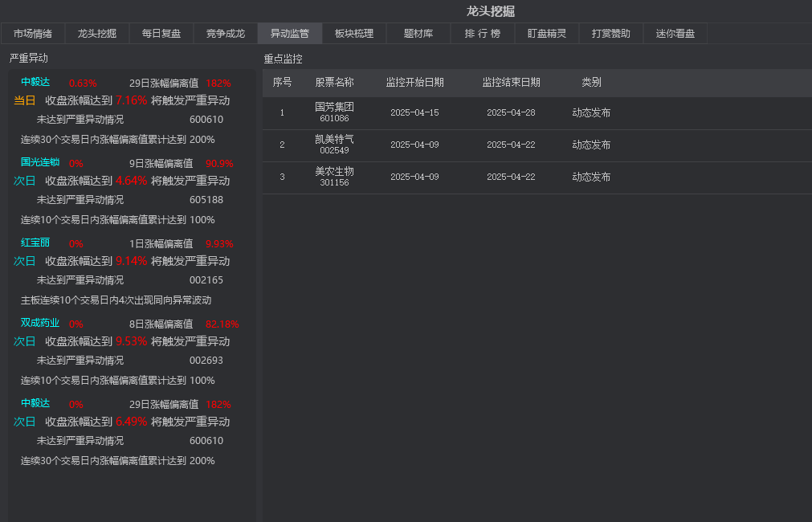Click the 股票名称 column header
Image resolution: width=812 pixels, height=522 pixels.
[334, 83]
